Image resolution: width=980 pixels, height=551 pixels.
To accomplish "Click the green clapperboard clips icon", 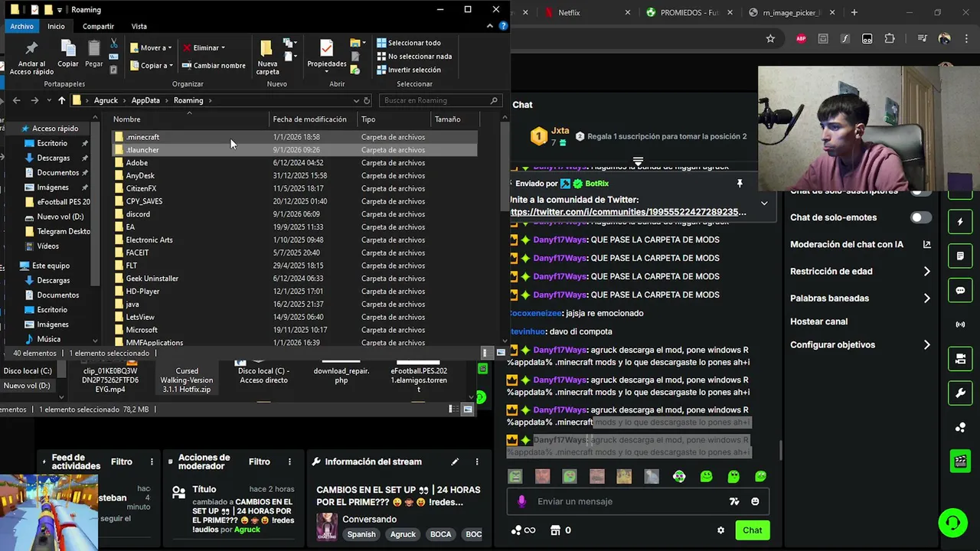I will (960, 461).
